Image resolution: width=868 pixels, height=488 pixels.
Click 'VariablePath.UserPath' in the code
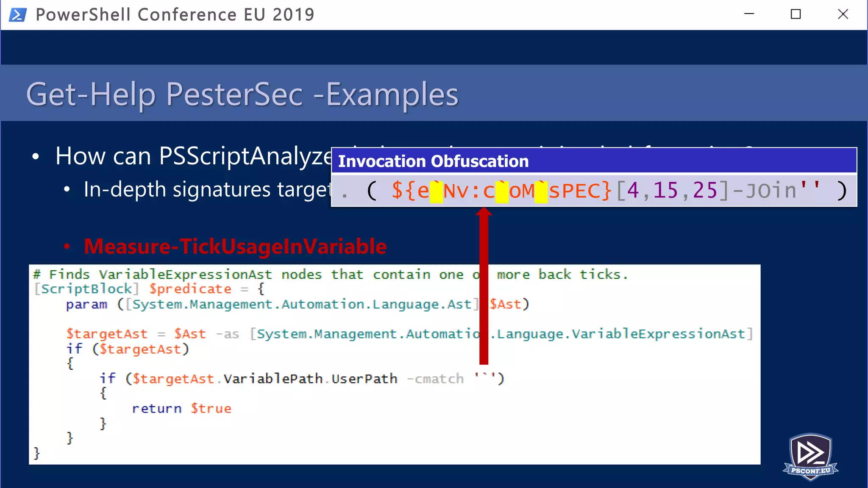click(x=310, y=379)
